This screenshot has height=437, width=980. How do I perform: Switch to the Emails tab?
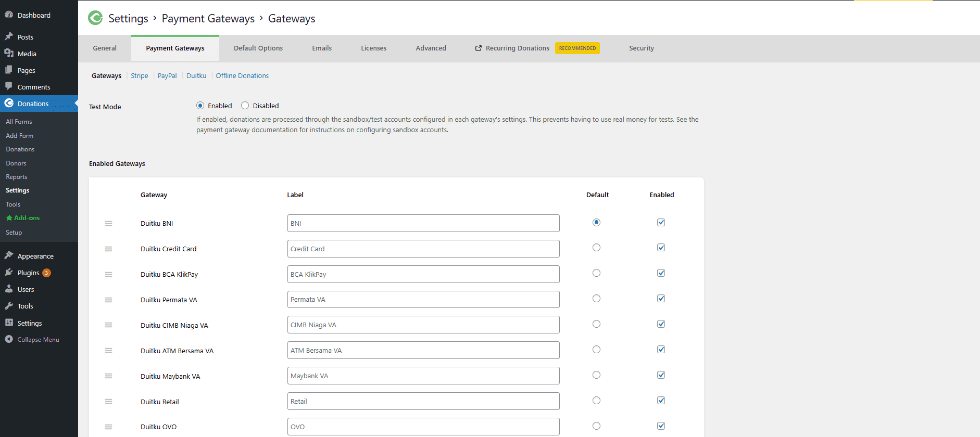click(322, 48)
